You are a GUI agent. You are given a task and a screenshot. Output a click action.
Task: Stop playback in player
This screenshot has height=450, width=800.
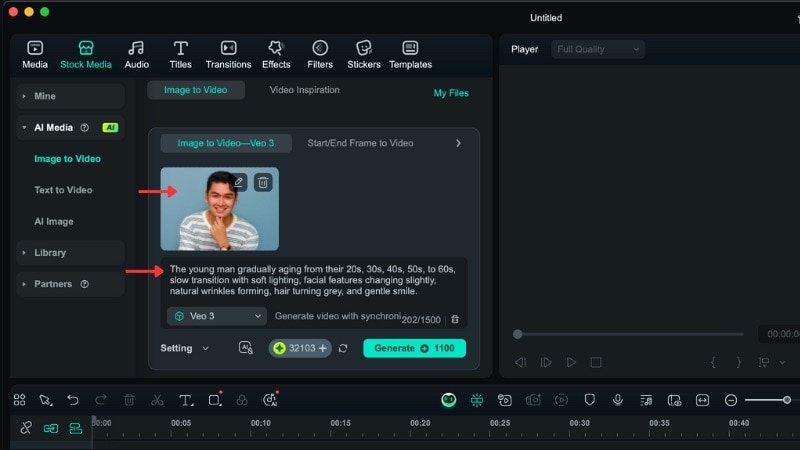click(595, 362)
